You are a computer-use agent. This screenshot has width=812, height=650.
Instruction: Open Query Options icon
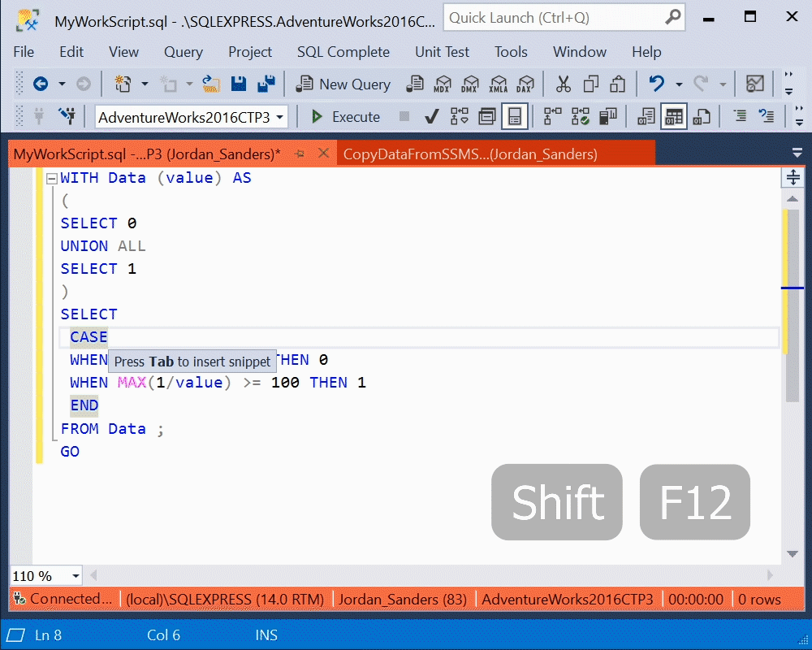click(486, 116)
